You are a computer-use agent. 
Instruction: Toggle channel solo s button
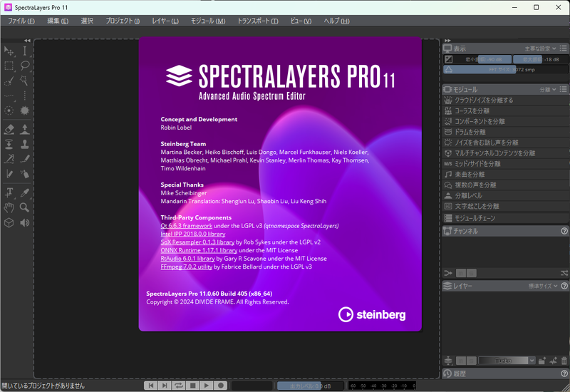point(472,273)
